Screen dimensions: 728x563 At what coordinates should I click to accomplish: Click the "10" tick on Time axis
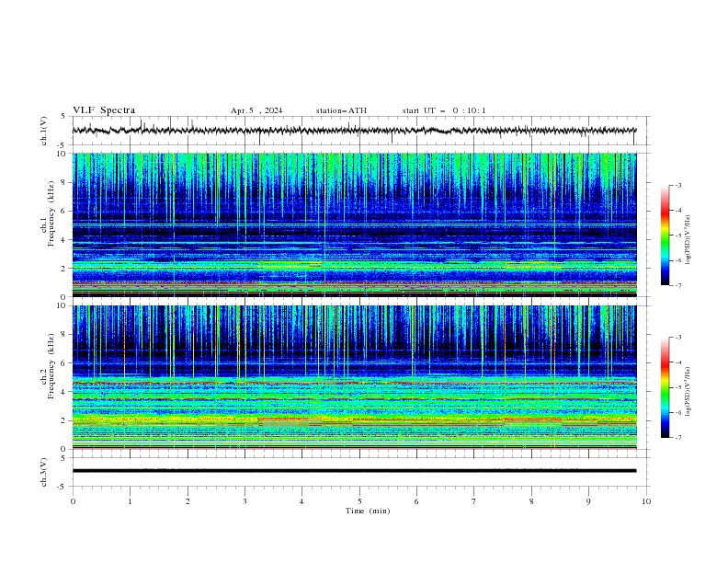point(646,501)
